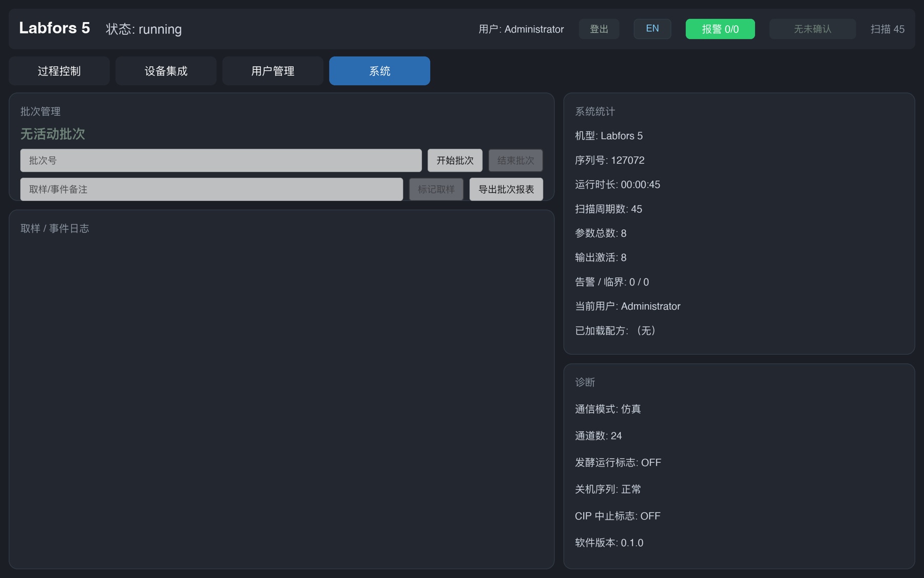Click the 已加载配方: (无) row
This screenshot has width=924, height=578.
click(616, 330)
